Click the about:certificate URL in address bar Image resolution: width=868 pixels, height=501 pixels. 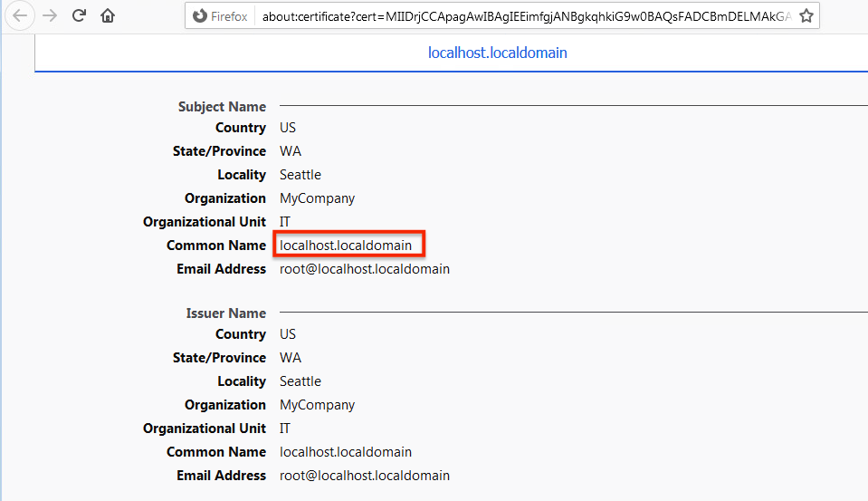pyautogui.click(x=525, y=16)
